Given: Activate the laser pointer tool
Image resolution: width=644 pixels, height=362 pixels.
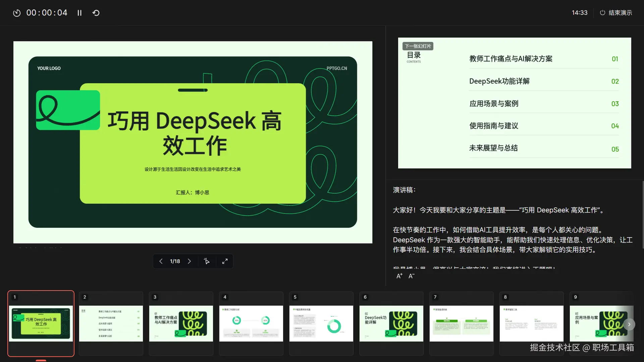Looking at the screenshot, I should (x=207, y=261).
